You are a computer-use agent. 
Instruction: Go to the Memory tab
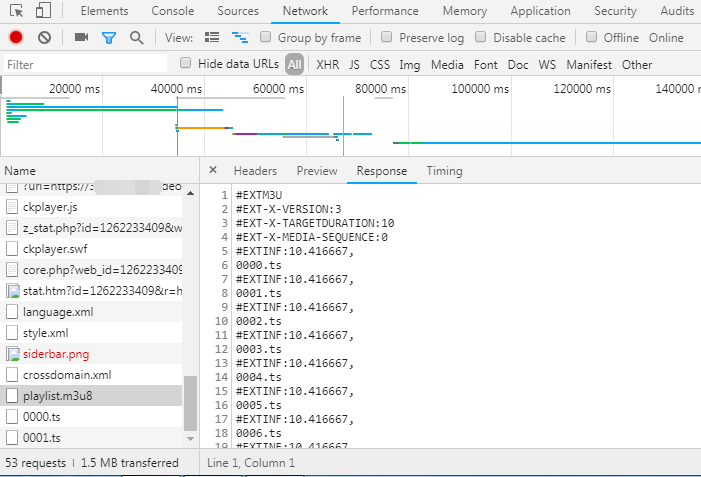pyautogui.click(x=465, y=11)
